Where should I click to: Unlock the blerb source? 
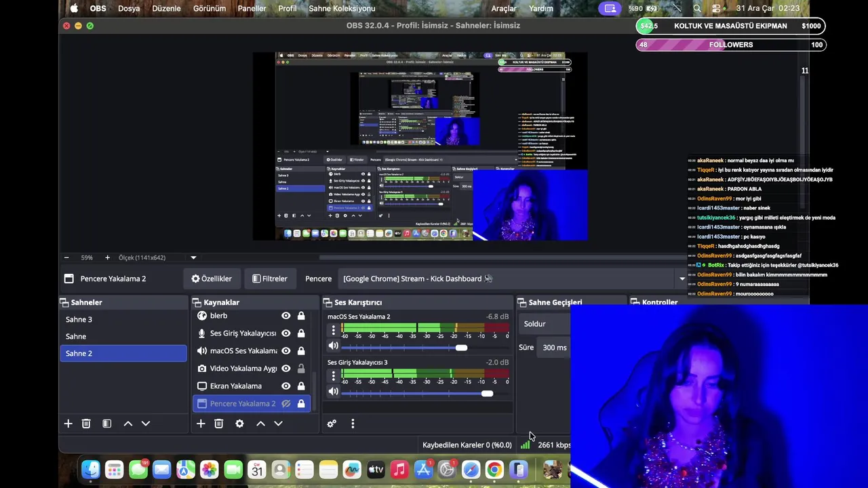click(x=301, y=316)
